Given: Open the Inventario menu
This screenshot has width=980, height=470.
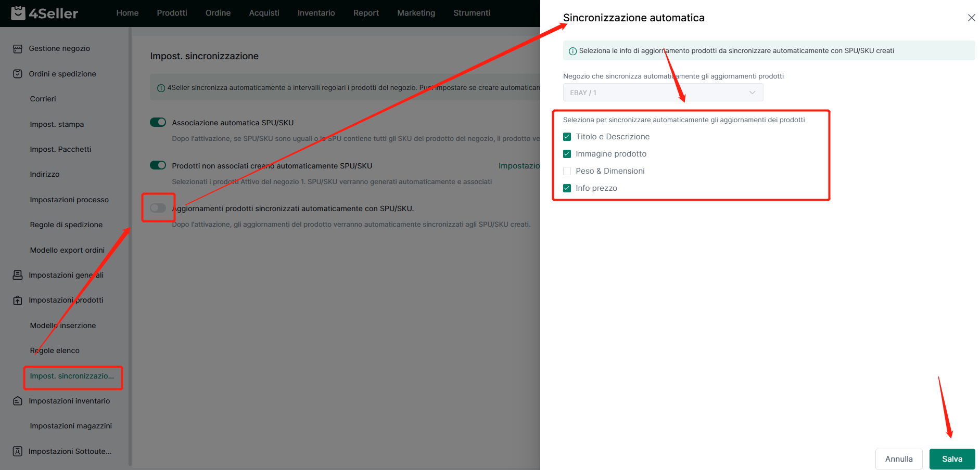Looking at the screenshot, I should (x=316, y=13).
